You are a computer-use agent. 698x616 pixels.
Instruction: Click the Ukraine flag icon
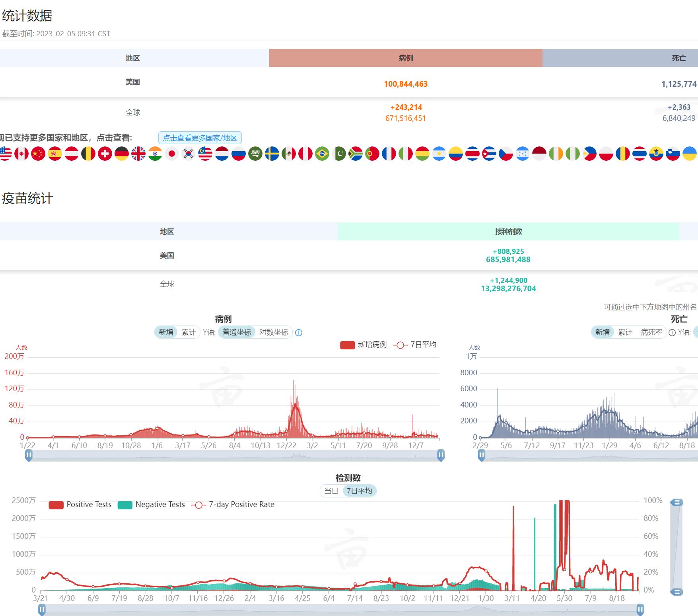click(x=690, y=154)
